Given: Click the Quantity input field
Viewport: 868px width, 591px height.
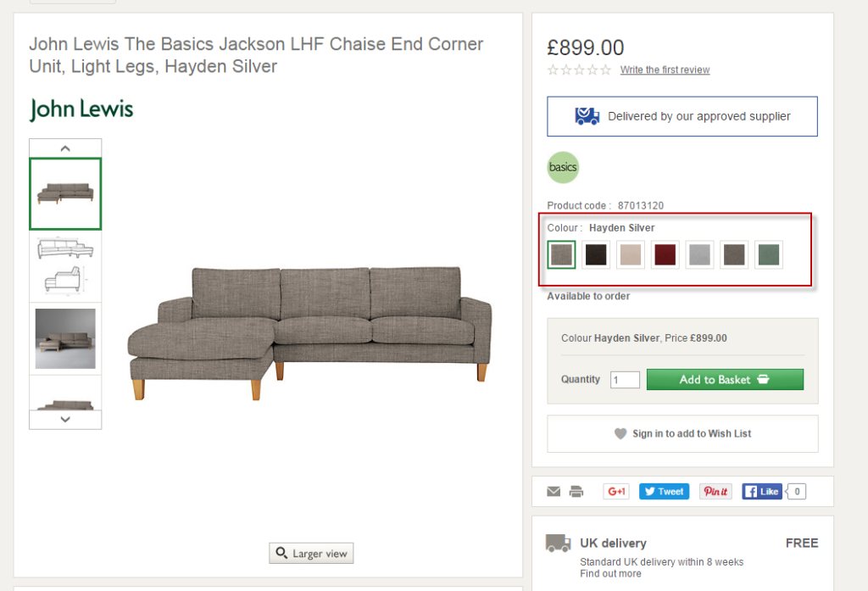Looking at the screenshot, I should (x=625, y=380).
